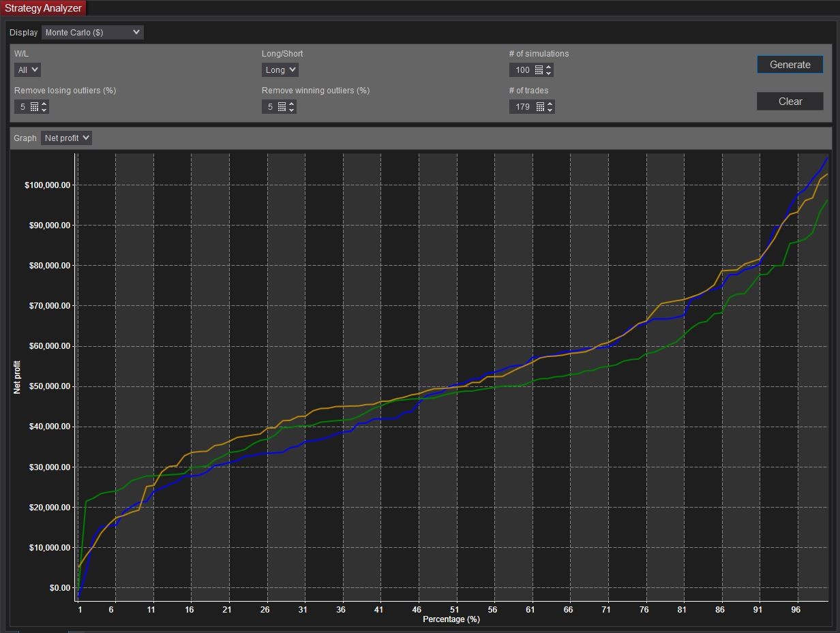Click the '# of trades' label
Screen dimensions: 840x633
point(528,91)
